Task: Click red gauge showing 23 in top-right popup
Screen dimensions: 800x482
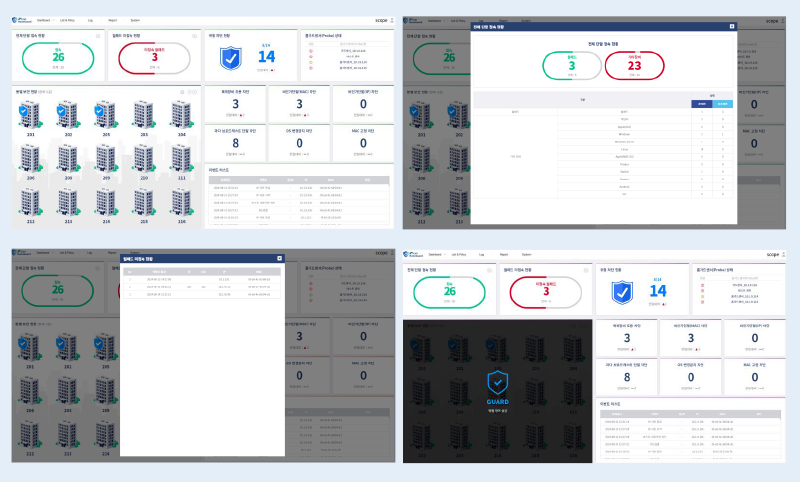Action: 632,66
